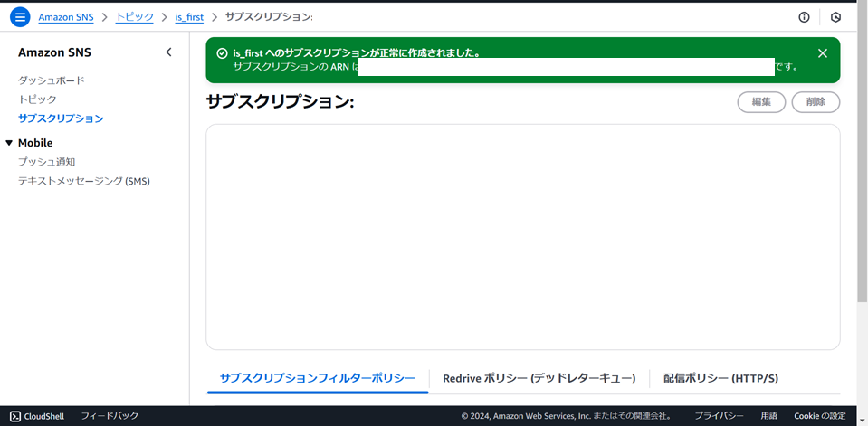
Task: Open プライバシー footer link
Action: point(719,416)
